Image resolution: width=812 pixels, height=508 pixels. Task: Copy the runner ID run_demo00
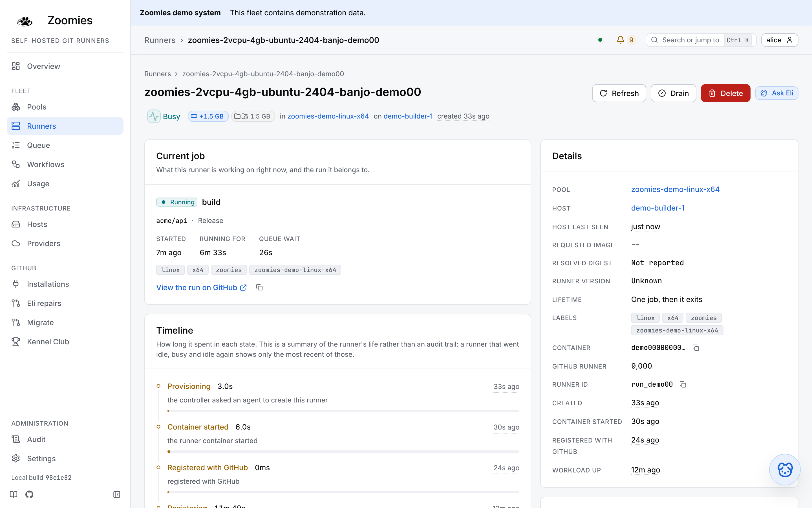[x=683, y=384]
